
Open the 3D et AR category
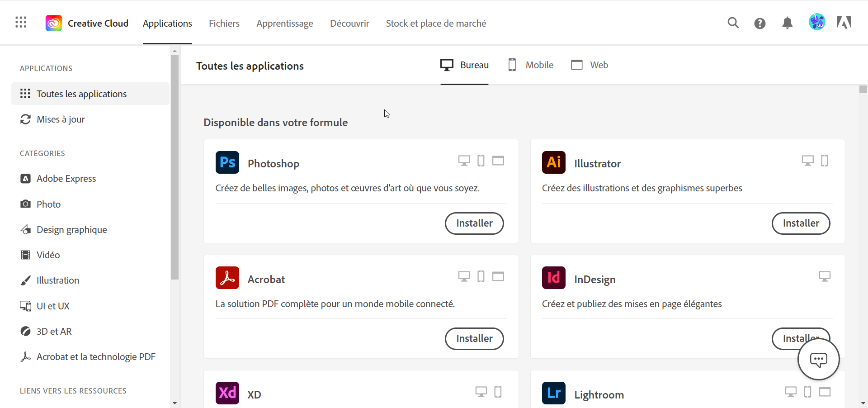pyautogui.click(x=46, y=332)
